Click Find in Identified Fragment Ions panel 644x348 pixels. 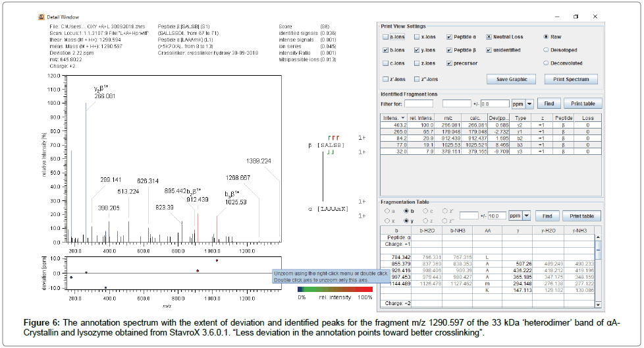click(549, 103)
